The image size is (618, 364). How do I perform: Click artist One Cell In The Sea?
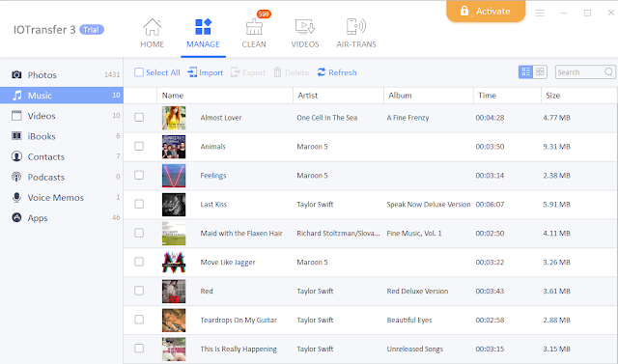click(x=327, y=118)
